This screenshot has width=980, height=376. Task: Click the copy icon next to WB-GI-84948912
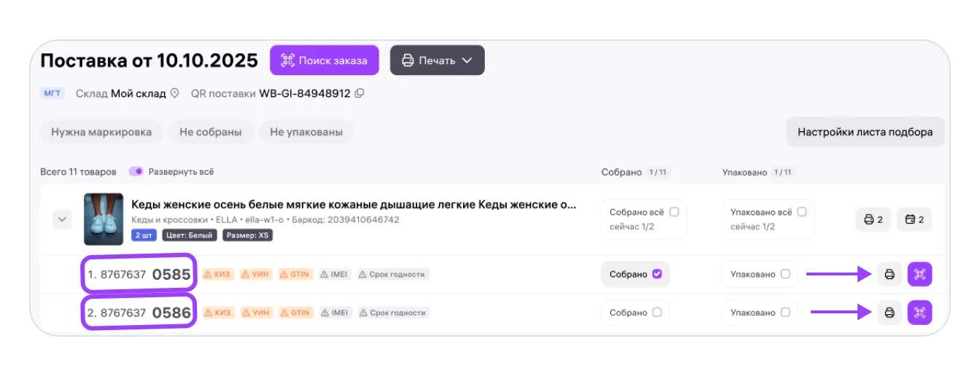[x=359, y=94]
